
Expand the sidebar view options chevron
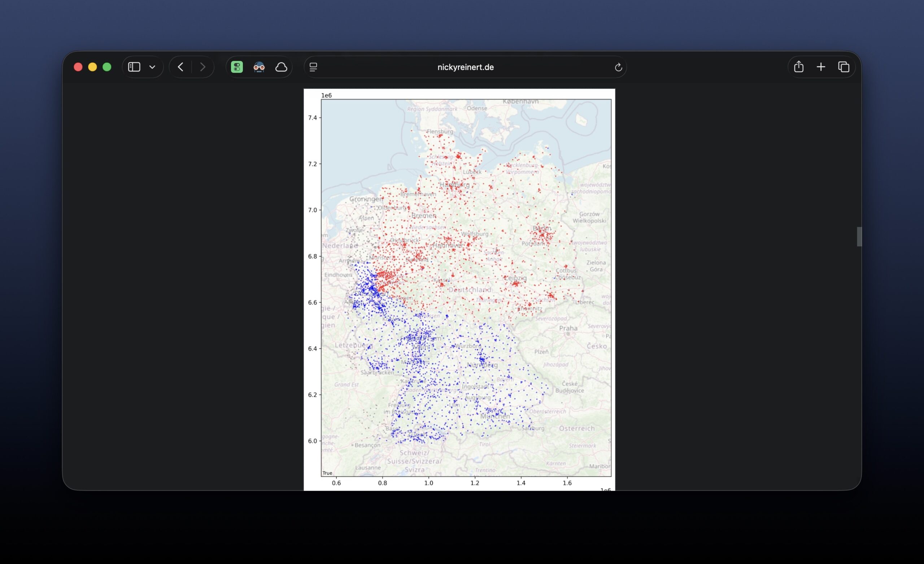(x=152, y=67)
